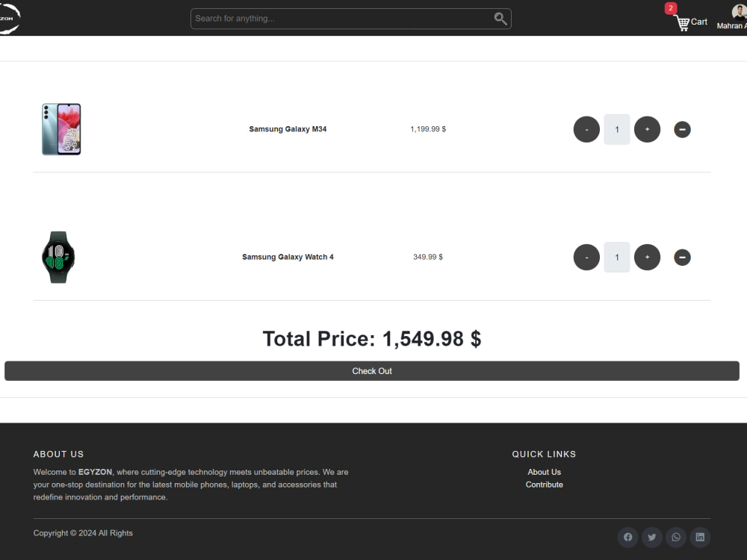The width and height of the screenshot is (747, 560).
Task: Remove Samsung Galaxy Watch 4 from cart
Action: click(x=682, y=258)
